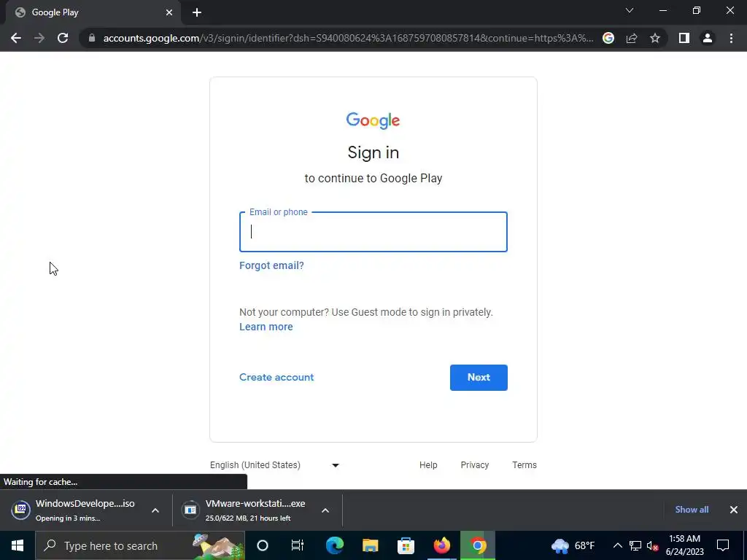Open the Windows Start menu
This screenshot has height=560, width=747.
18,545
